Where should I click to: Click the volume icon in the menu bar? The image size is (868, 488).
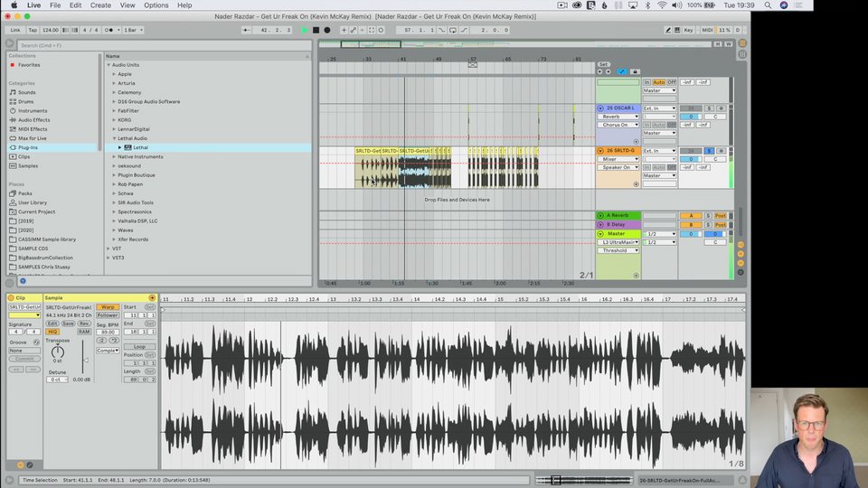677,5
